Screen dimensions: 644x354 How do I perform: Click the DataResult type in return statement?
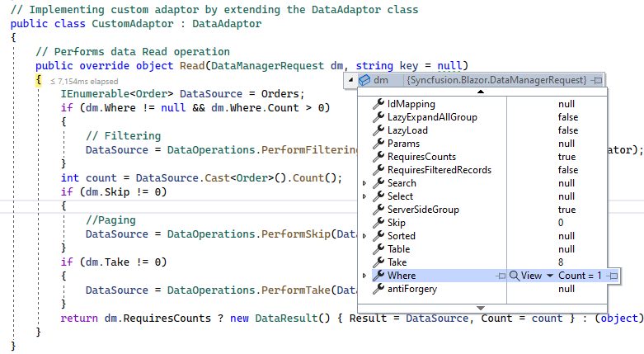click(x=287, y=319)
